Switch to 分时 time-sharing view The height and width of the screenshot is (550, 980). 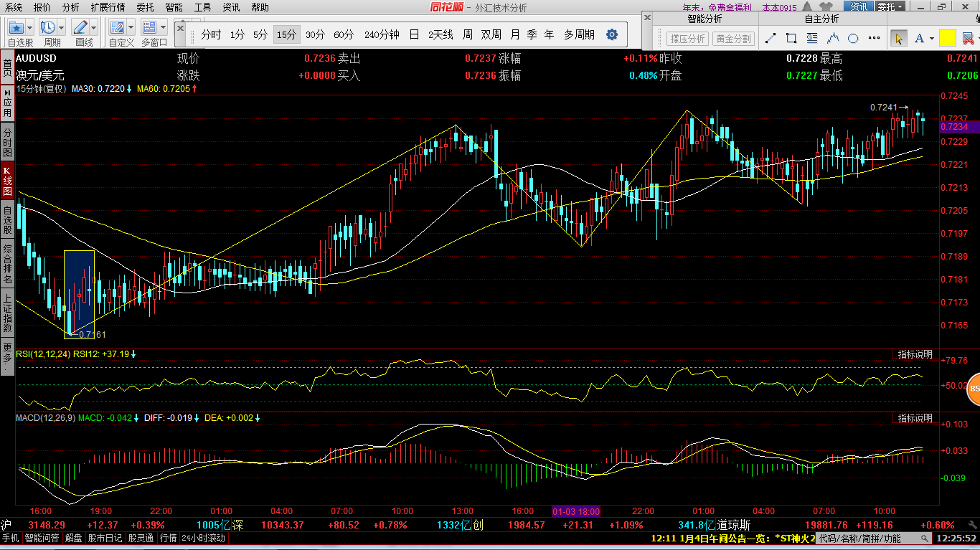click(x=211, y=34)
